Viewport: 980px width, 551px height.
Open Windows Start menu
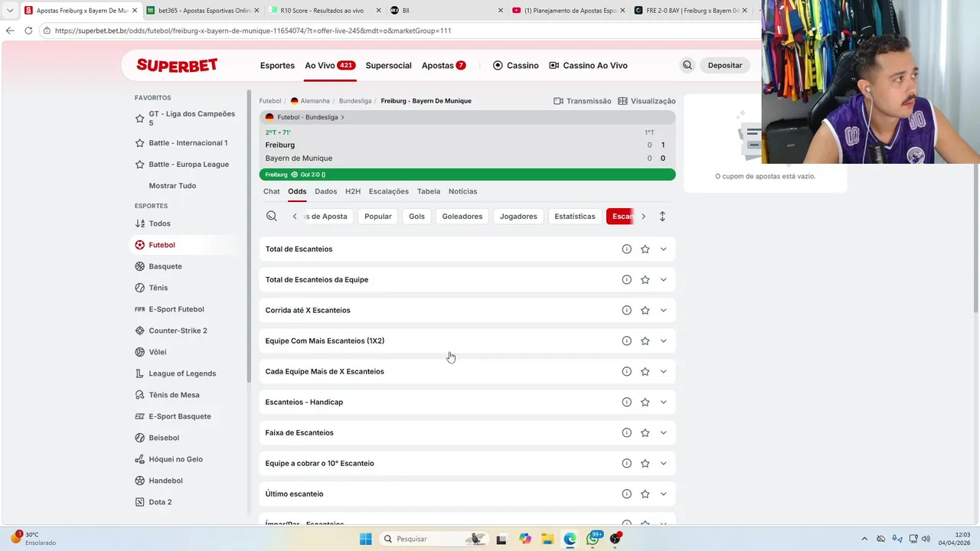pos(365,539)
